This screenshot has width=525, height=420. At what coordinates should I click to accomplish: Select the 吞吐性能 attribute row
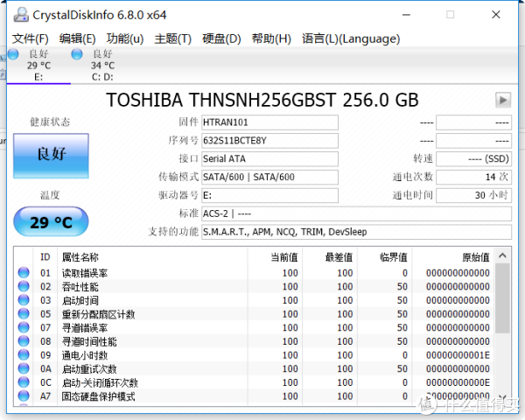point(255,287)
